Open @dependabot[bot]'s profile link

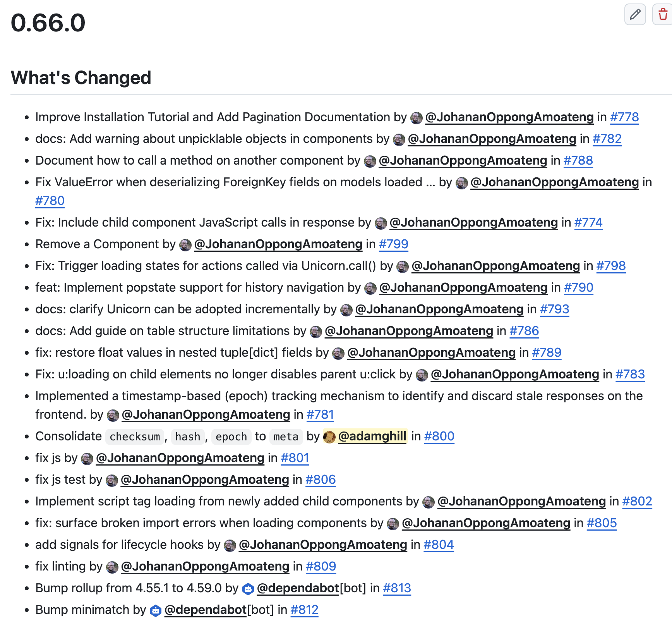point(298,588)
